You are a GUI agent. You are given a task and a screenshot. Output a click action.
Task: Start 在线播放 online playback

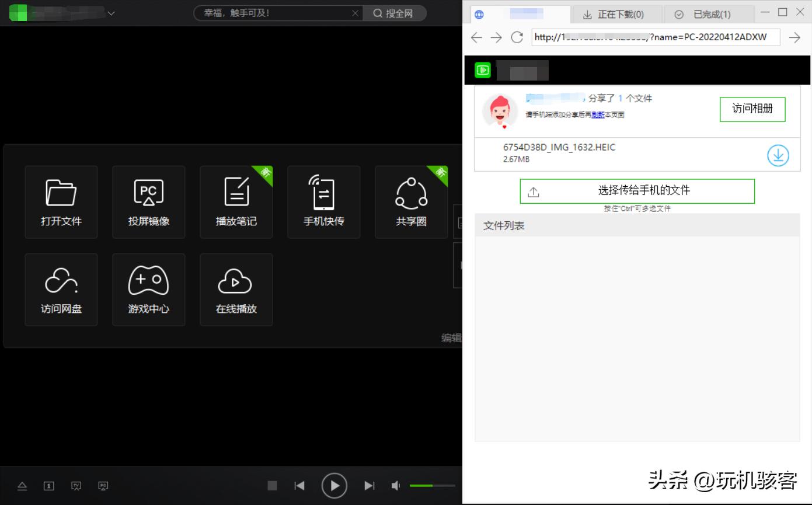236,290
